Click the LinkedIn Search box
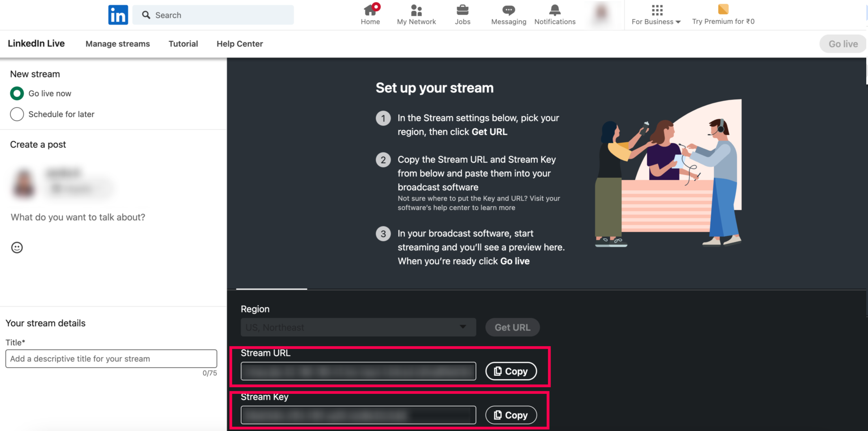868x431 pixels. (x=213, y=15)
